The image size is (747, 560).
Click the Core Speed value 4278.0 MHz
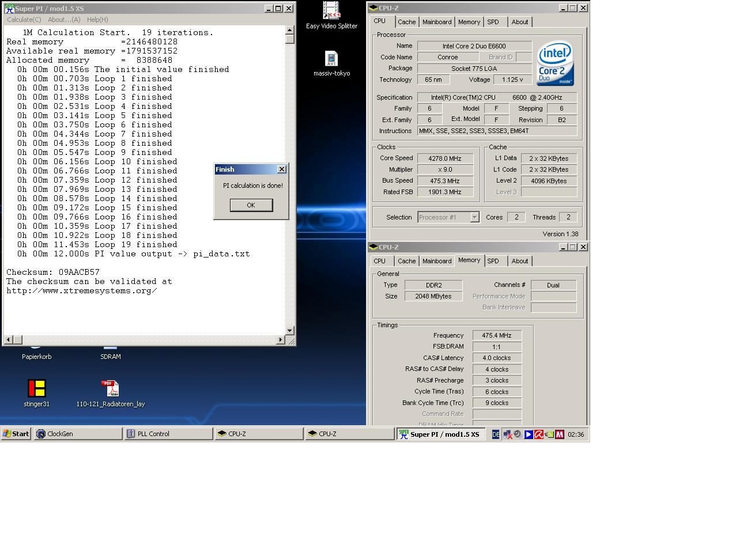click(x=446, y=158)
